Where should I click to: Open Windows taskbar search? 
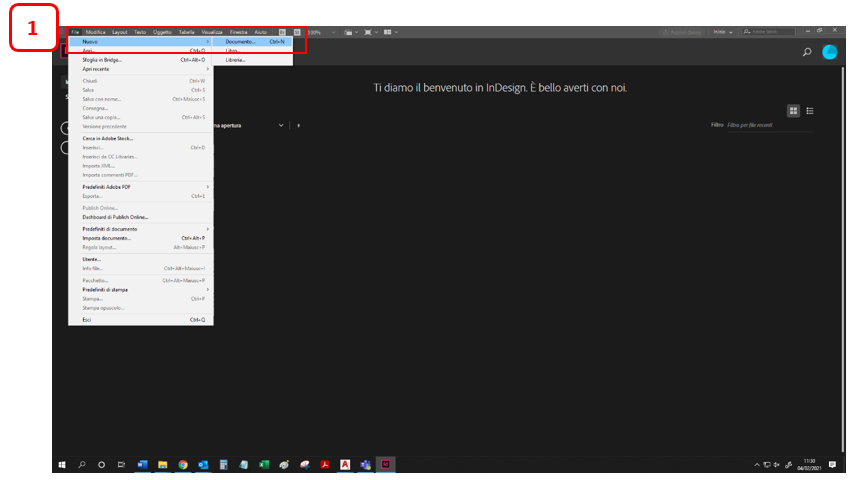point(82,465)
